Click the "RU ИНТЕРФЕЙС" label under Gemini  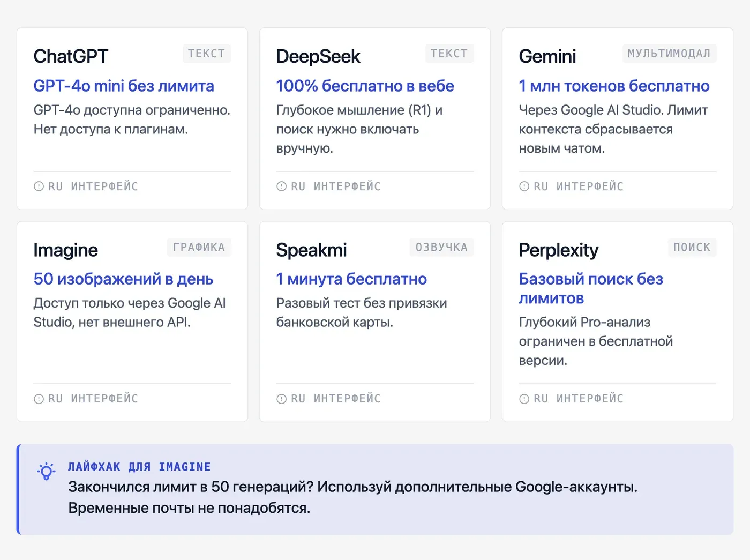[579, 186]
